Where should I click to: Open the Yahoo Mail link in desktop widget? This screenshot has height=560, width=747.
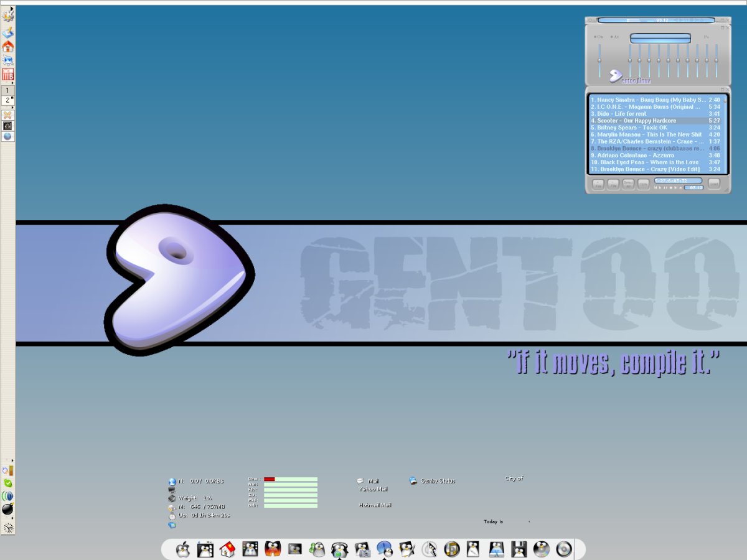click(374, 489)
